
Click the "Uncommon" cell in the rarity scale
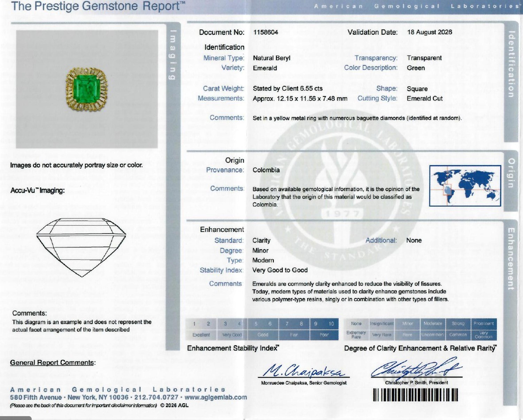click(x=433, y=335)
